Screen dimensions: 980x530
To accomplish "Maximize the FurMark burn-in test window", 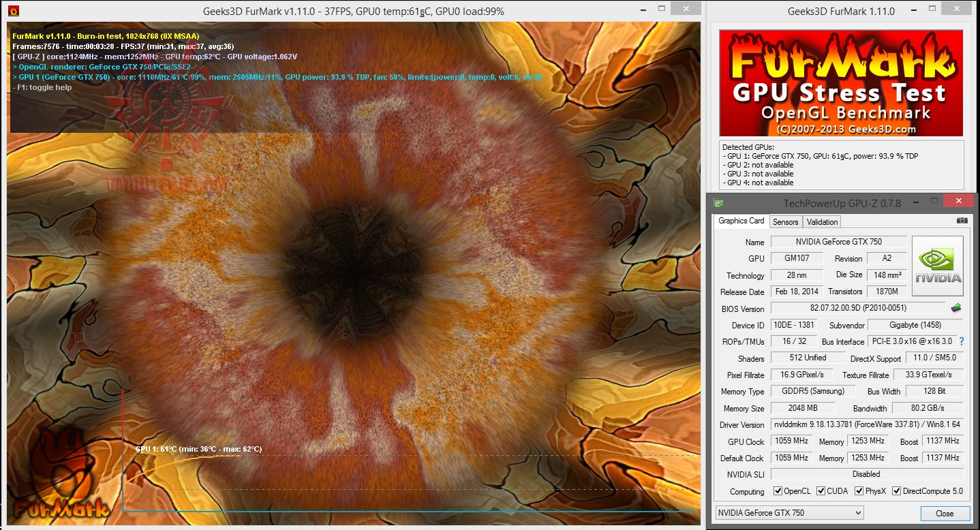I will [x=662, y=10].
